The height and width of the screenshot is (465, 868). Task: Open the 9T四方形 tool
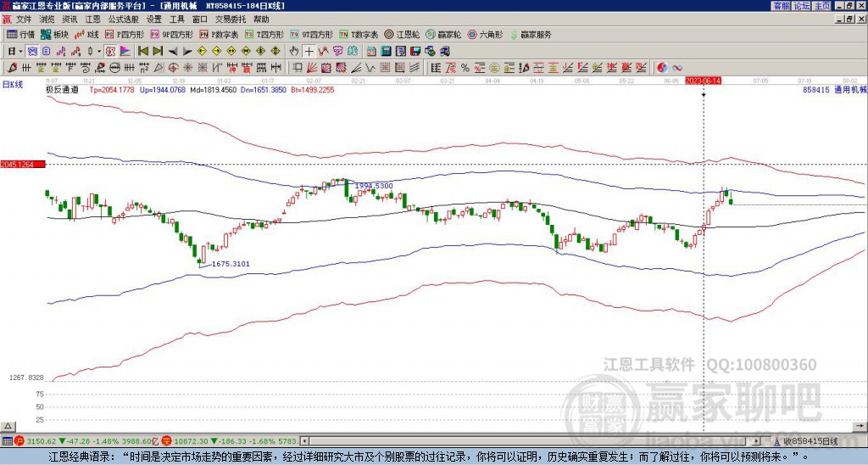coord(311,34)
